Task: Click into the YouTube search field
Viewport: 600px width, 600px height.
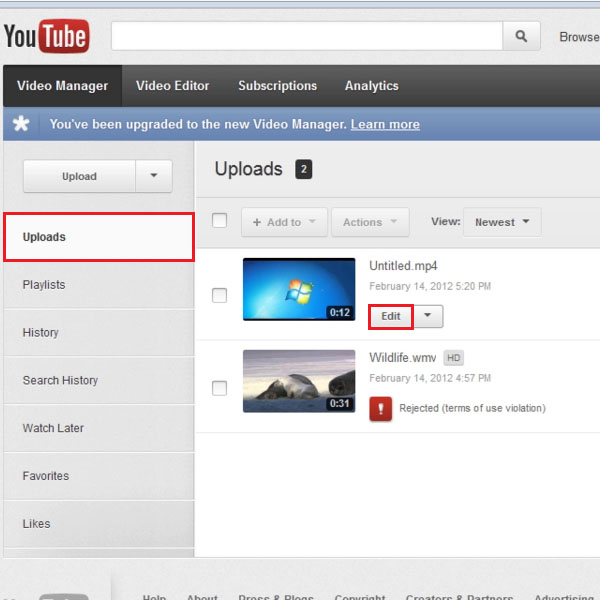Action: pyautogui.click(x=307, y=36)
